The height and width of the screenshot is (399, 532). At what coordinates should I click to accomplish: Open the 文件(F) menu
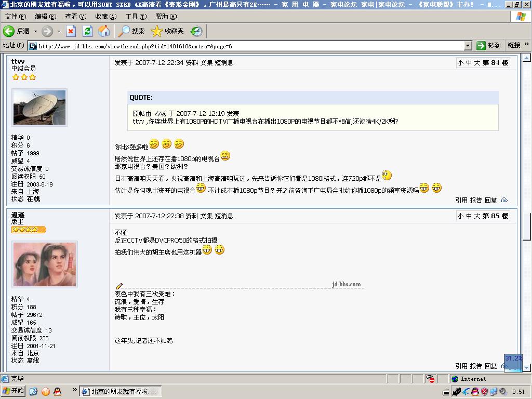(15, 17)
